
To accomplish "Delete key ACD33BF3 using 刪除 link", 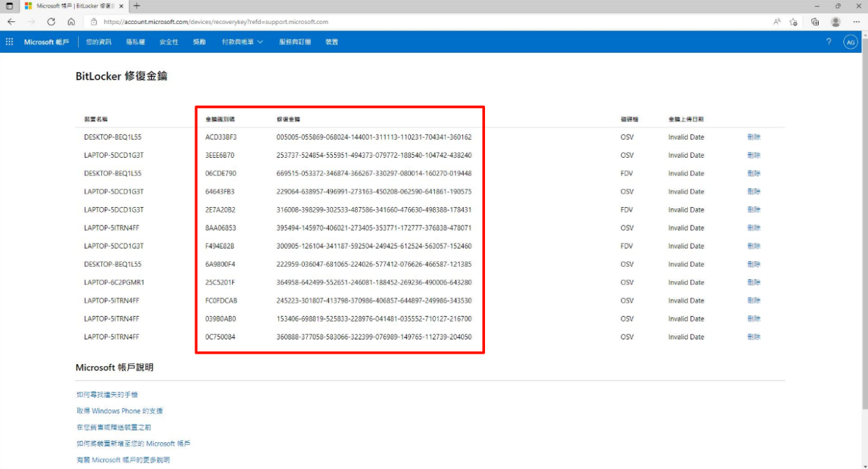I will [x=754, y=137].
